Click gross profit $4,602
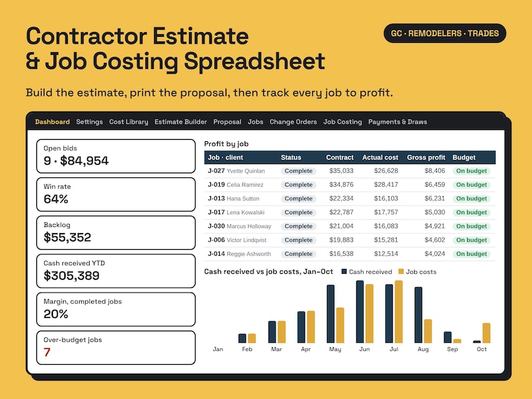Image resolution: width=532 pixels, height=399 pixels. (x=435, y=240)
